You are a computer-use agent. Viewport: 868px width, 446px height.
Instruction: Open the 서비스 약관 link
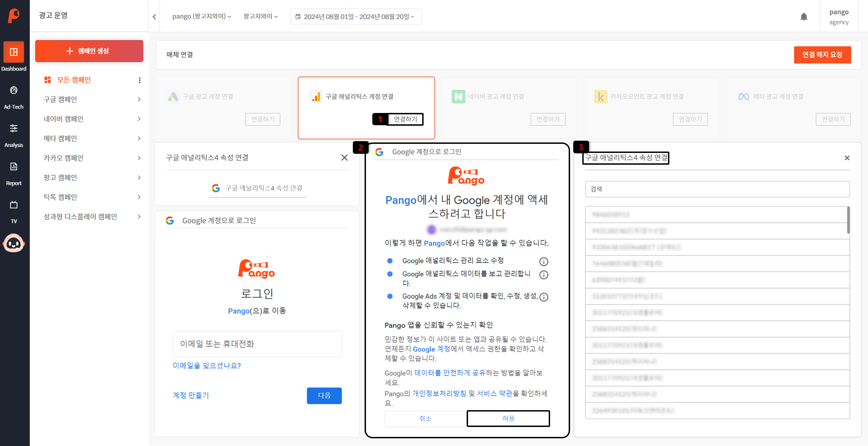click(494, 393)
